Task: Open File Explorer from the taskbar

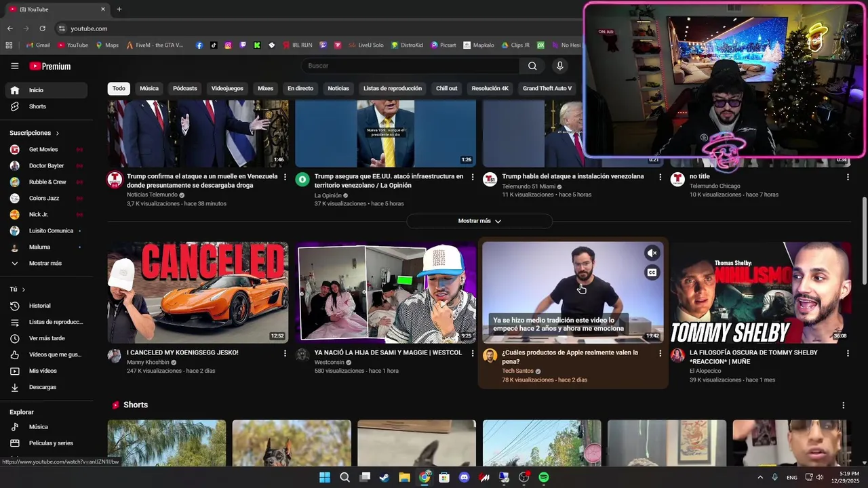Action: (404, 477)
